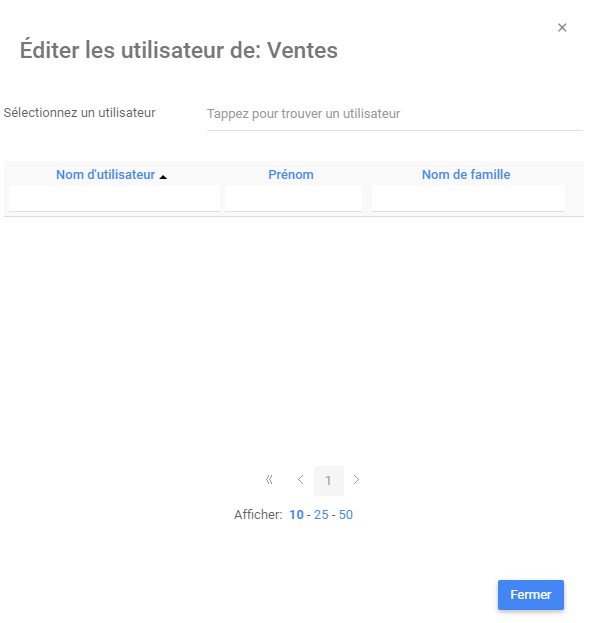The width and height of the screenshot is (593, 623).
Task: Click the filter box under Nom d'utilisateur
Action: 114,198
